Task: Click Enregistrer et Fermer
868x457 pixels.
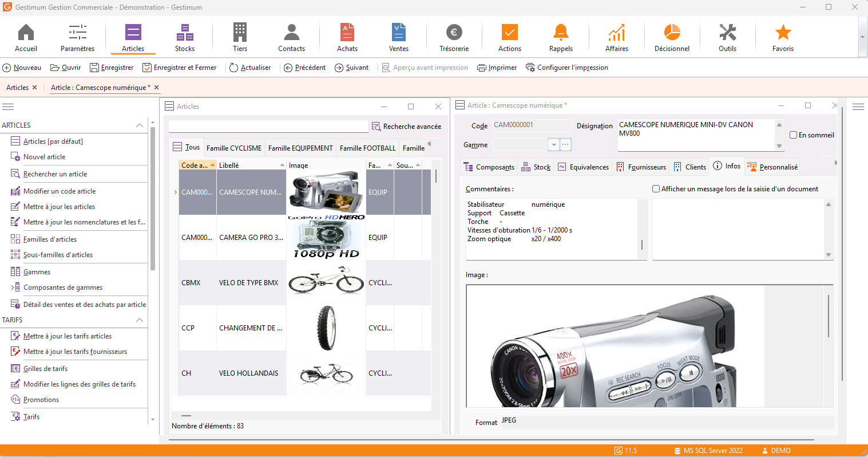Action: click(x=180, y=68)
